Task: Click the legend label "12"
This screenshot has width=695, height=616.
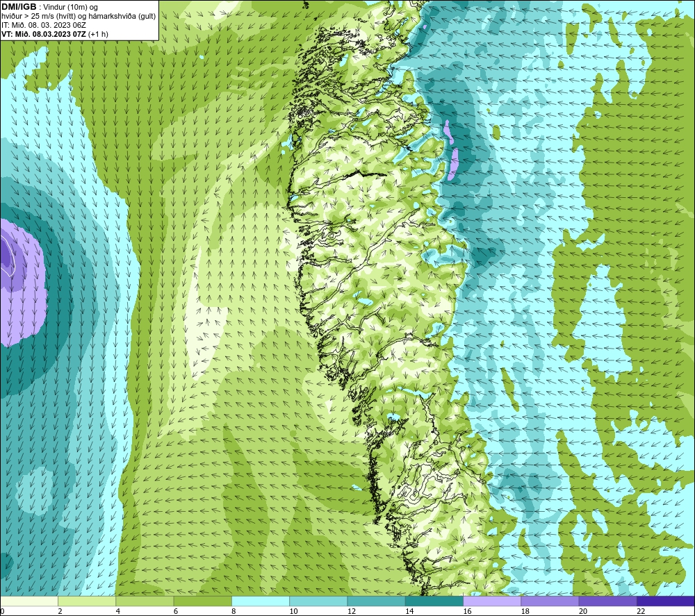Action: 352,612
